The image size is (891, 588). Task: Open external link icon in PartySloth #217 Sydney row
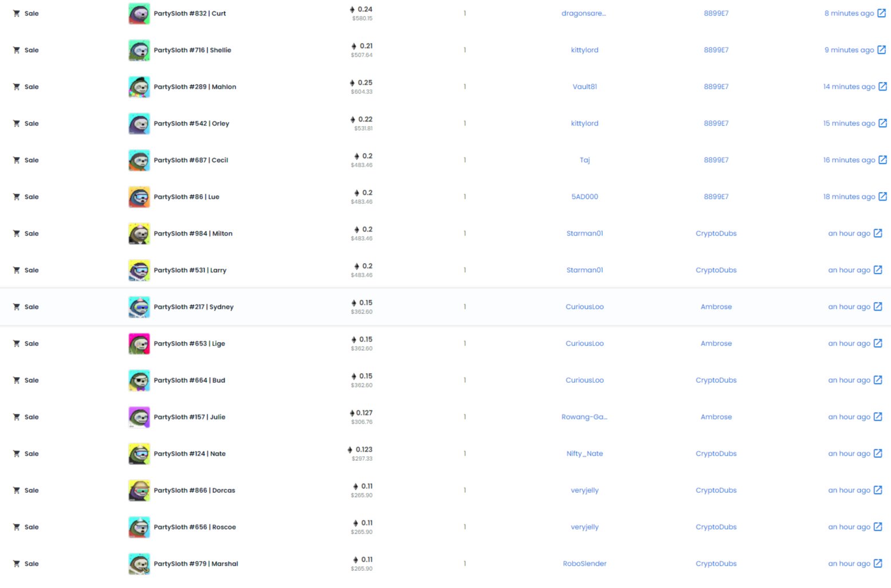click(x=878, y=307)
